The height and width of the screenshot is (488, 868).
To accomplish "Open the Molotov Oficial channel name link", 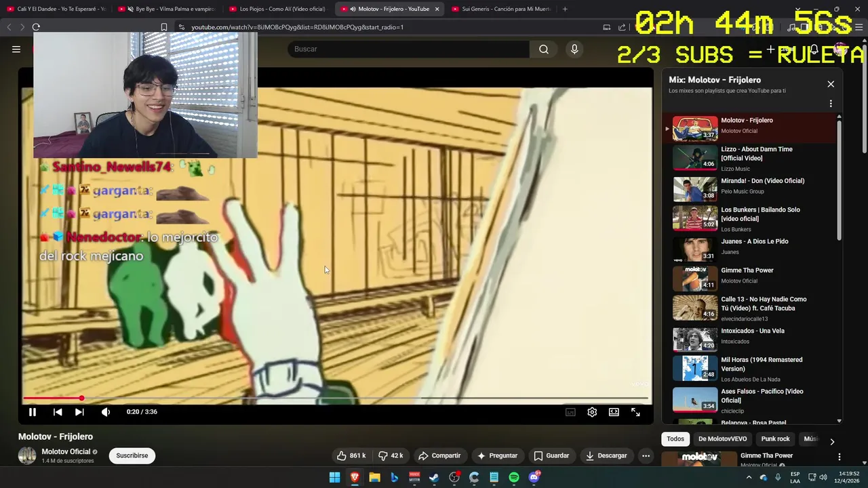I will coord(66,451).
